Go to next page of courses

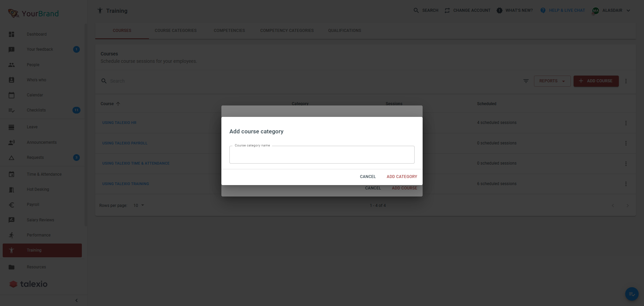coord(628,205)
